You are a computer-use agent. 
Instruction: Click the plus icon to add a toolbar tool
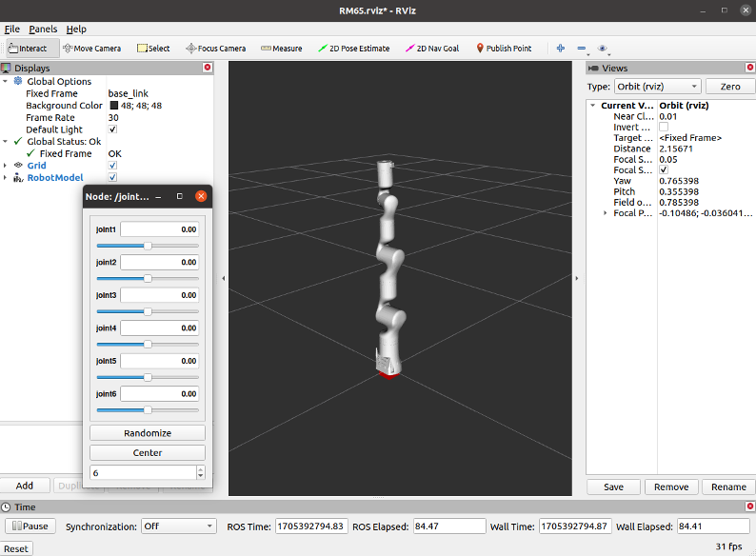coord(560,49)
